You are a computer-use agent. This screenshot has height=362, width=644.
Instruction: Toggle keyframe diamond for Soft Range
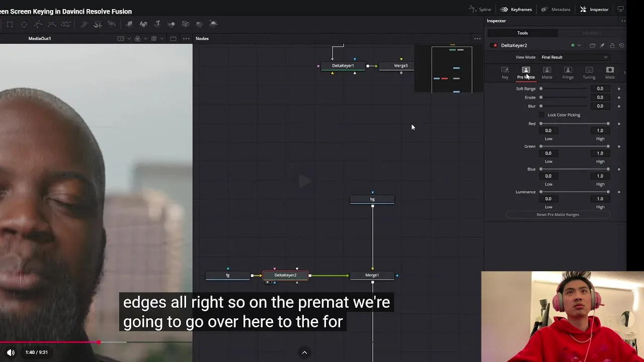(619, 89)
